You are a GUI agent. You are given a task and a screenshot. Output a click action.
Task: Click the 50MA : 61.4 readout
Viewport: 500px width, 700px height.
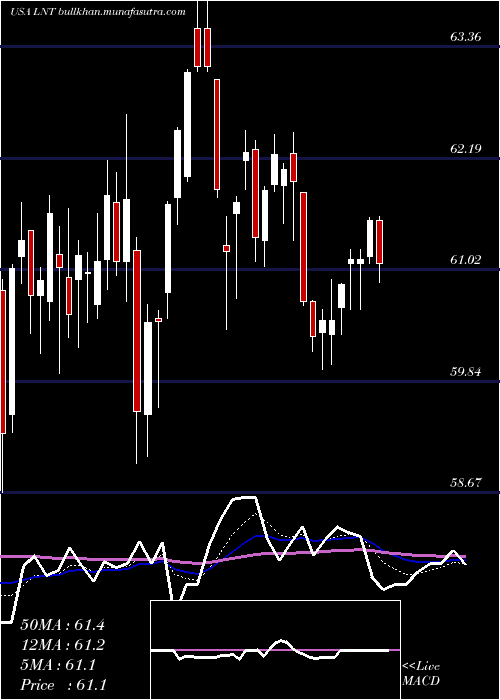click(62, 625)
